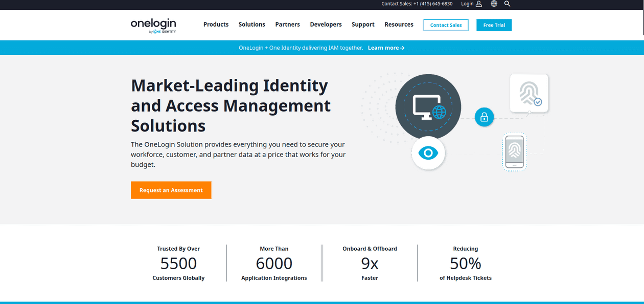Click the Contact Sales outlined button

point(446,25)
